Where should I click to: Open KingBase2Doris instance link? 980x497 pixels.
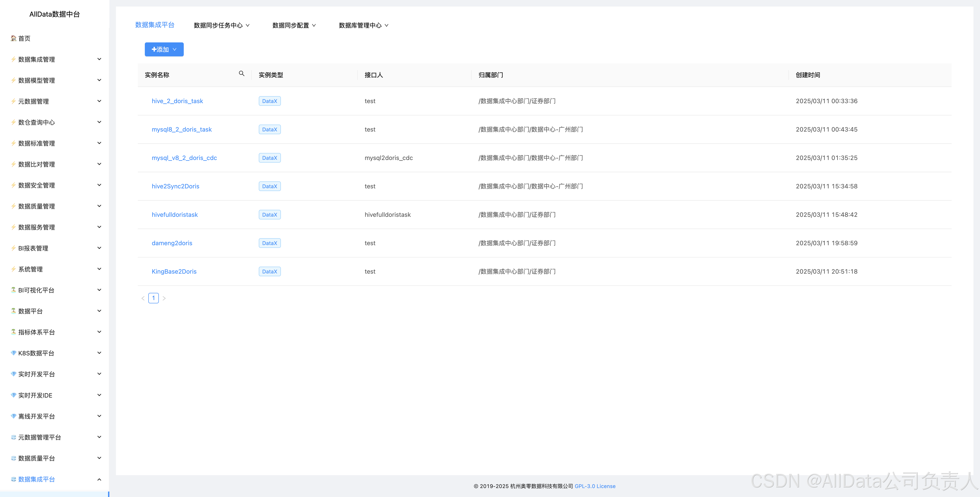click(x=174, y=272)
